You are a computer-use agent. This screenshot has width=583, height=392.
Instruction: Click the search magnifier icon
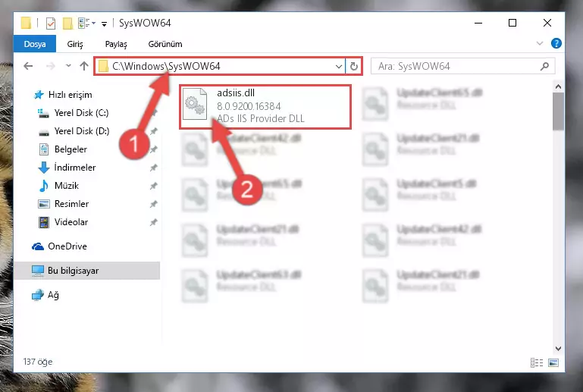[544, 66]
